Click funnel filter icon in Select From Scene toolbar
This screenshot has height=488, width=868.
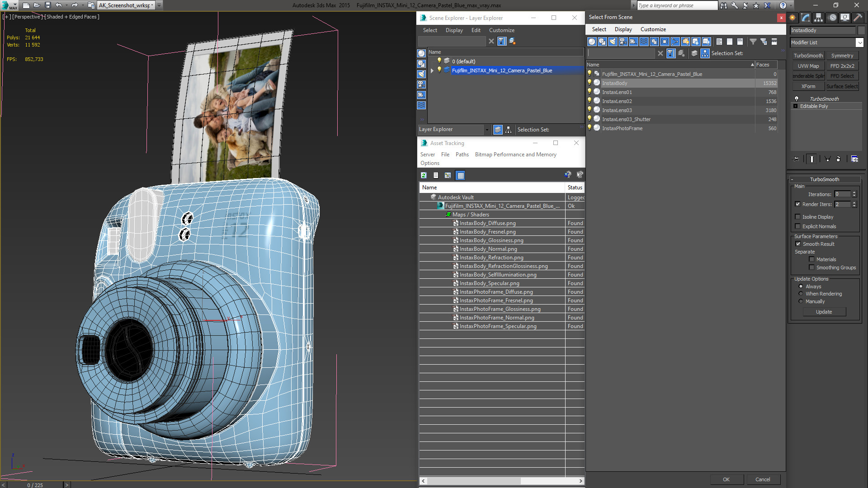pos(753,42)
